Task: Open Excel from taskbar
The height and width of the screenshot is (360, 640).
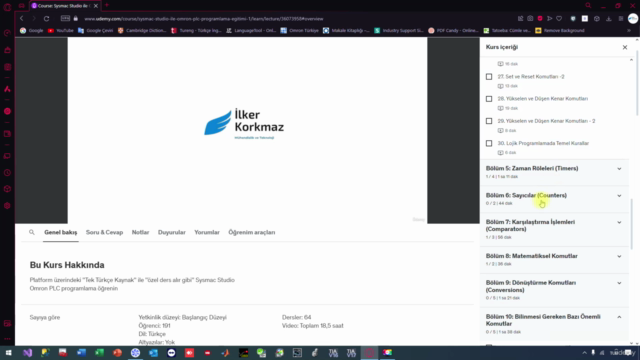Action: pos(99,353)
